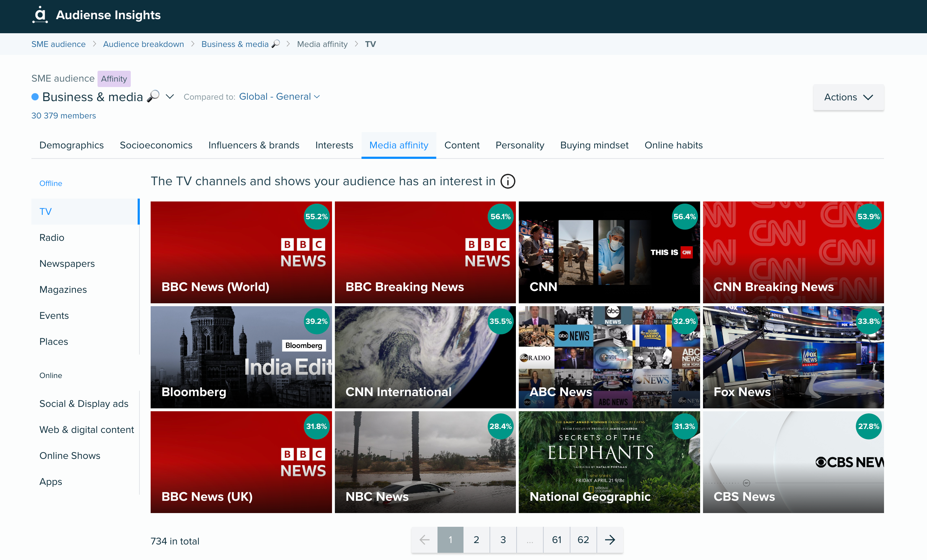
Task: Click the SME audience breadcrumb link
Action: pyautogui.click(x=59, y=44)
